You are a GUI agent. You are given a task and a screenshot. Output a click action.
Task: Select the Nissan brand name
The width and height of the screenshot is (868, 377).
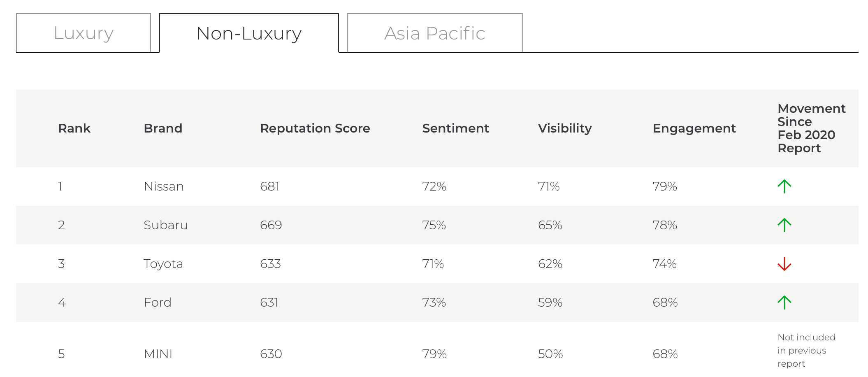164,186
